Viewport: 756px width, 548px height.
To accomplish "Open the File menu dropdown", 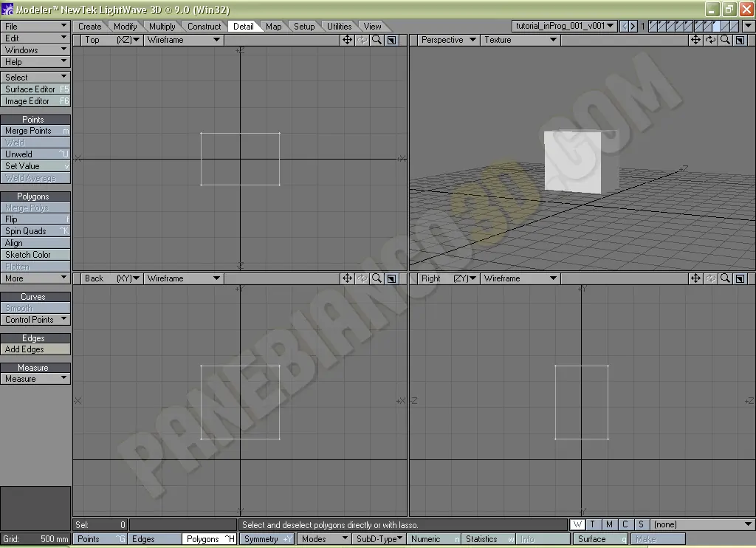I will click(x=35, y=26).
